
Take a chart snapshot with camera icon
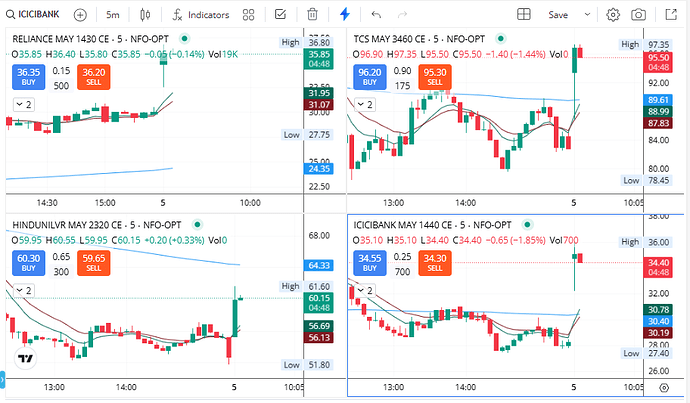tap(639, 15)
